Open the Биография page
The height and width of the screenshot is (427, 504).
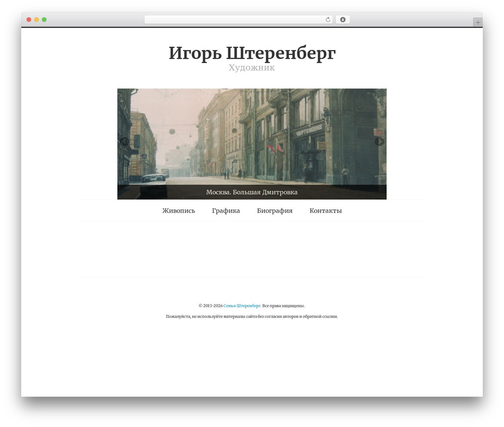(x=275, y=211)
